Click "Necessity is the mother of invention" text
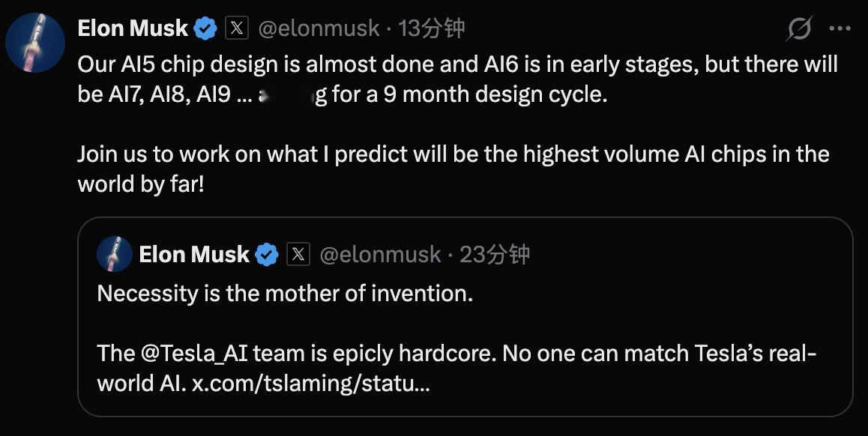This screenshot has height=436, width=868. [x=285, y=293]
